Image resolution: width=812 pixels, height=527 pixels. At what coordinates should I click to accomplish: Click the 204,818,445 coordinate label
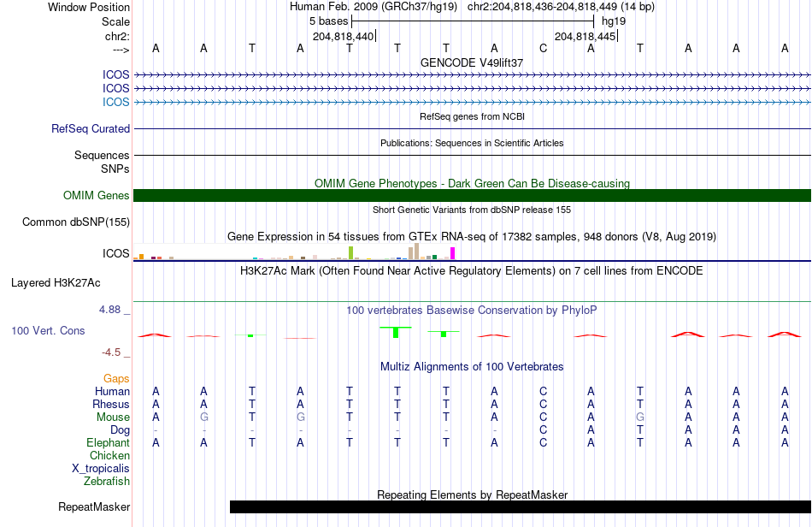point(585,36)
